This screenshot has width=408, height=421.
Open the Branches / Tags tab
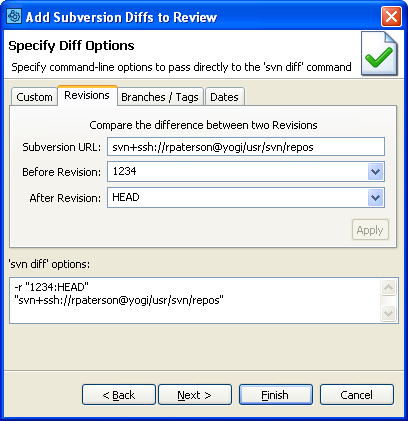click(160, 97)
